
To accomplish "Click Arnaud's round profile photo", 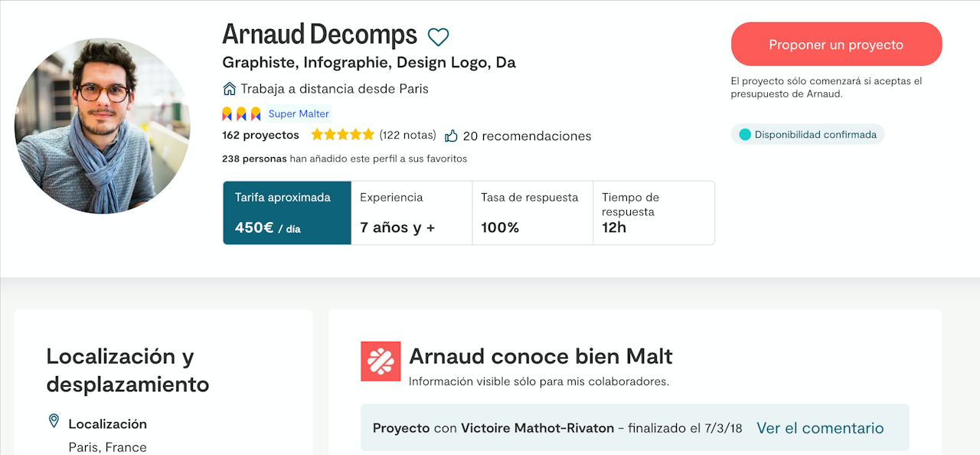I will pyautogui.click(x=103, y=126).
